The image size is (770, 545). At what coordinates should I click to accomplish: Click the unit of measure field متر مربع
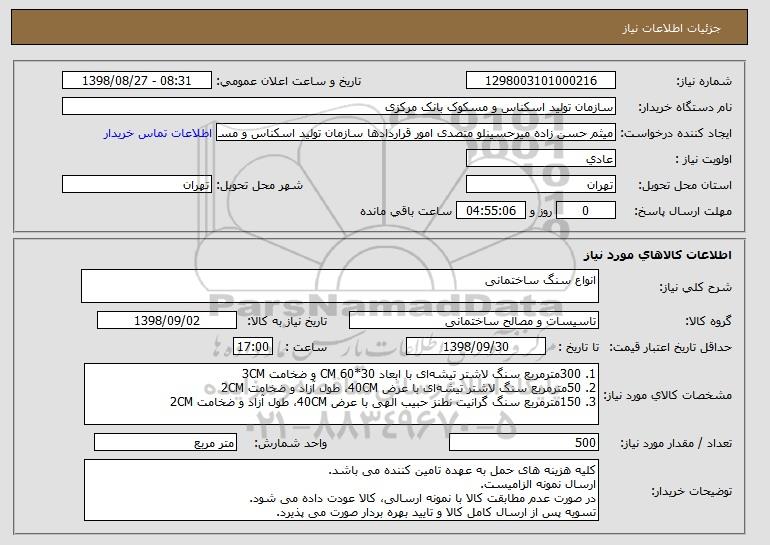(165, 442)
